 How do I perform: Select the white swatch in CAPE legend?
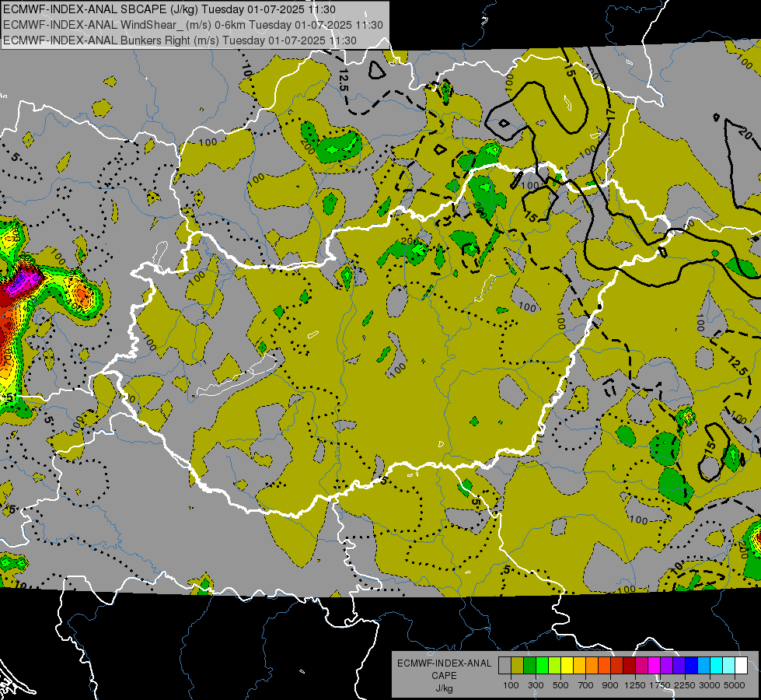(x=741, y=666)
